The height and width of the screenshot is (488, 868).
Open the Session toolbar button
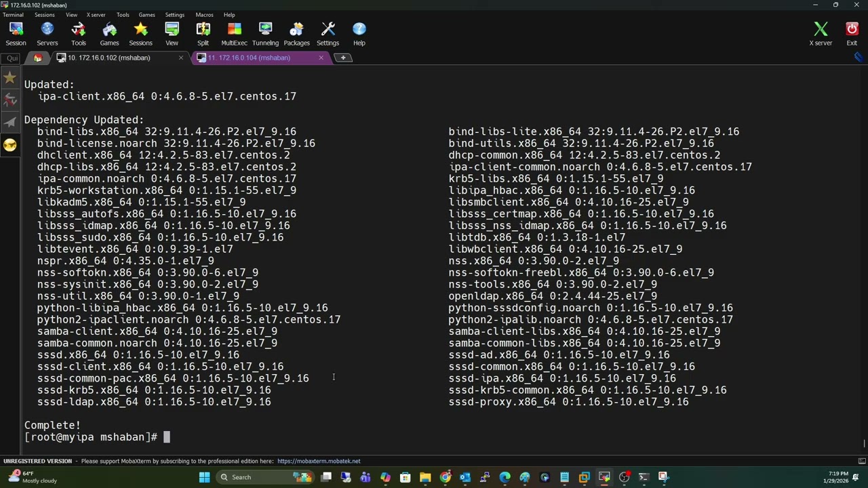click(16, 34)
